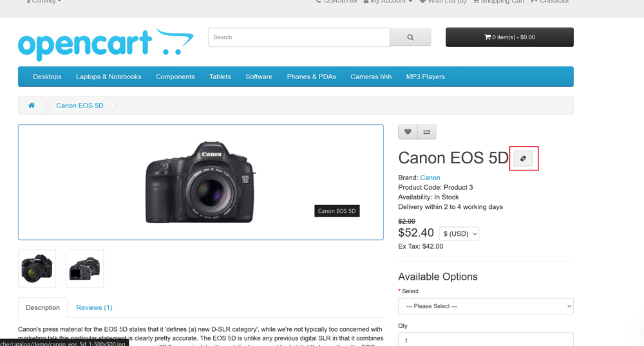Viewport: 644px width, 346px height.
Task: Select the Description tab
Action: (x=43, y=307)
